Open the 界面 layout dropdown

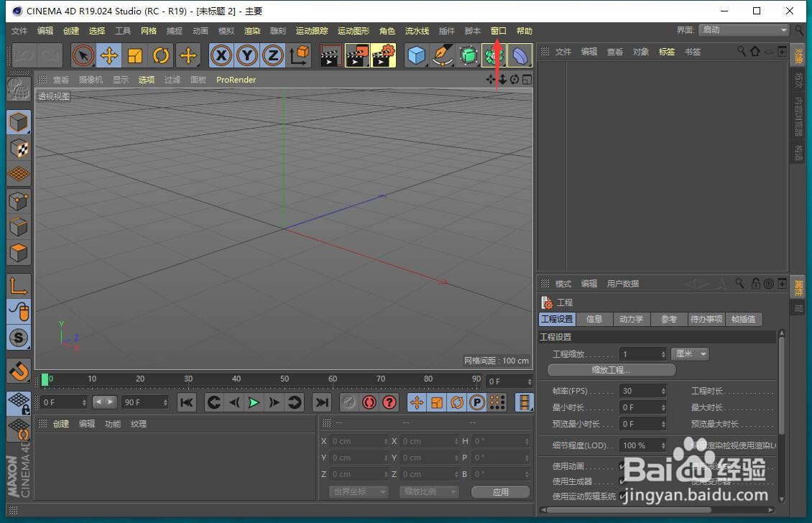pos(743,30)
